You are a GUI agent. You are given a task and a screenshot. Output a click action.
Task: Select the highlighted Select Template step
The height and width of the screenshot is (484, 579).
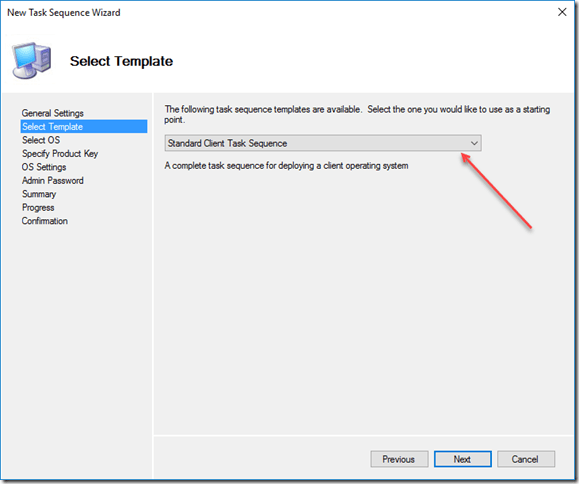click(x=84, y=126)
